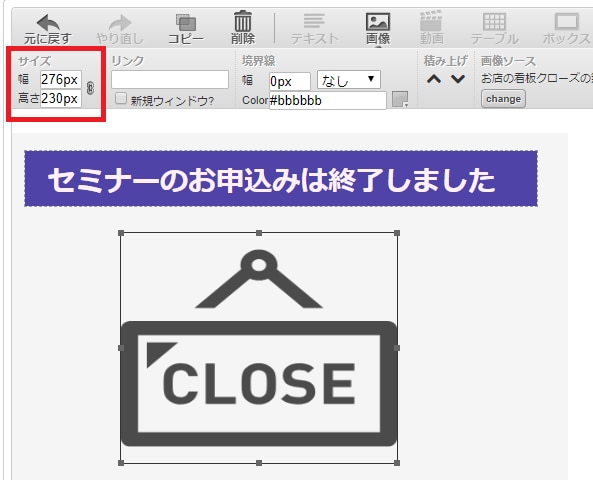The height and width of the screenshot is (480, 593).
Task: Select the 動画 video tool
Action: click(431, 28)
